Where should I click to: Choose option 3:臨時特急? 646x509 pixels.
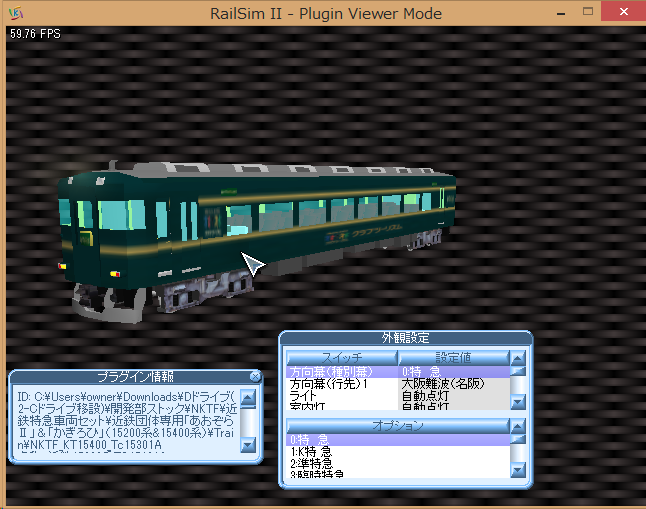point(398,474)
